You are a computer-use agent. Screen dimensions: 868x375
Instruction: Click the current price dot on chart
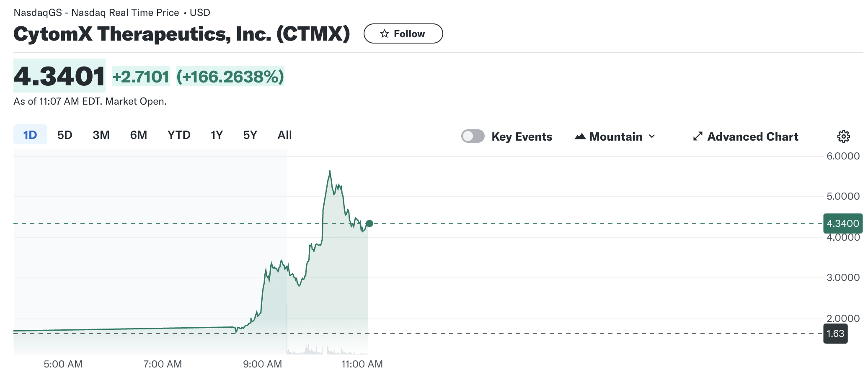369,223
